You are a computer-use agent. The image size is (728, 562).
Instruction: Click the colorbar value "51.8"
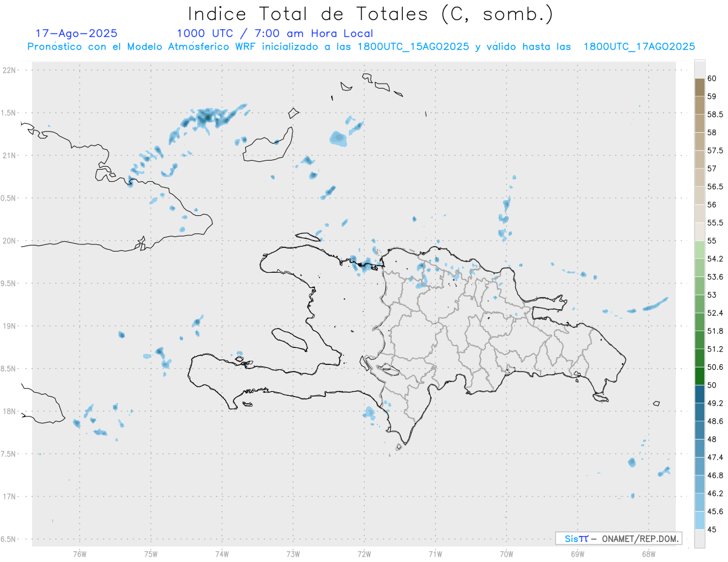click(x=715, y=331)
